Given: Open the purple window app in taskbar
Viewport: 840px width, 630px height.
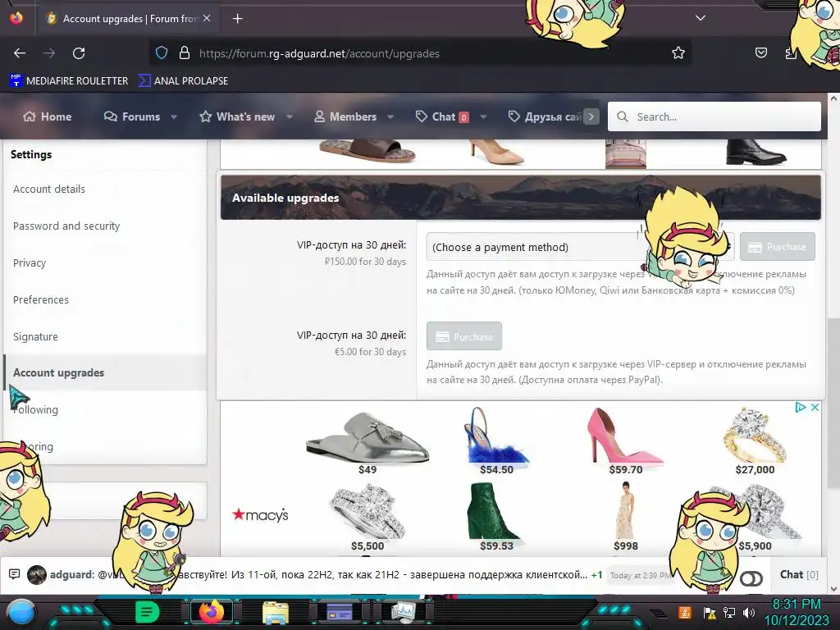Looking at the screenshot, I should pos(339,612).
